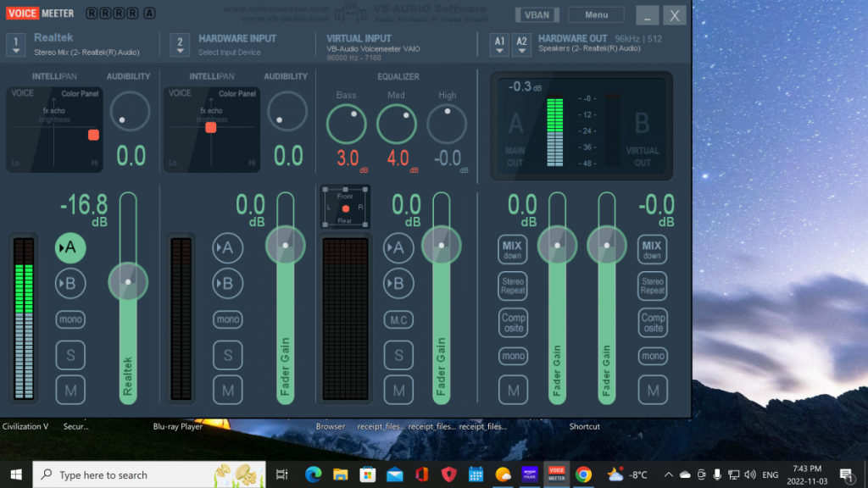Enable bus B routing on the Realtek strip
868x488 pixels.
pos(70,283)
